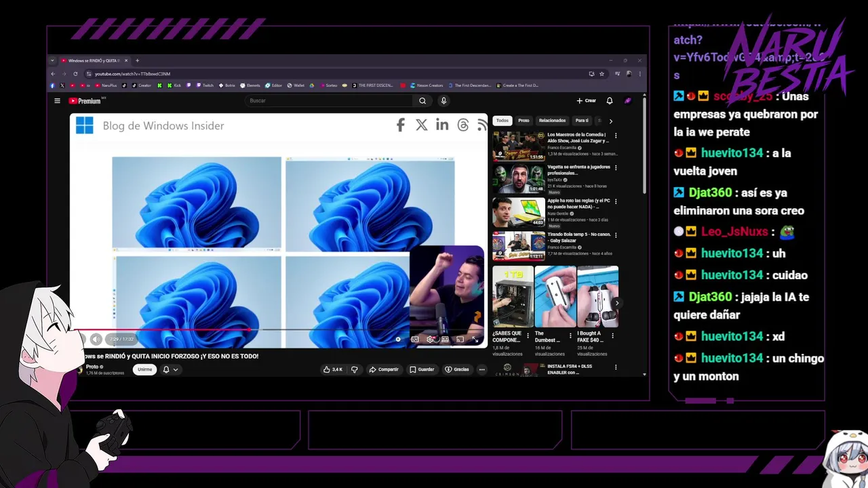Click the 'Unirme' join button
868x488 pixels.
click(145, 369)
